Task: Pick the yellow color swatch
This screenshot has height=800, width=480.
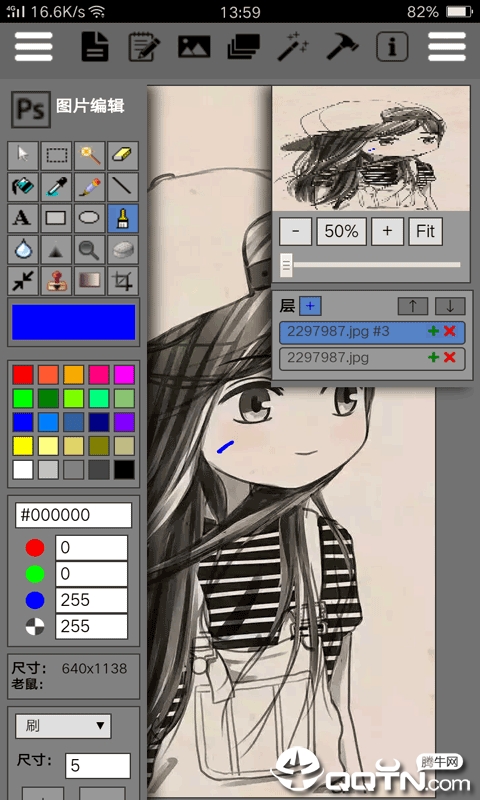Action: point(23,446)
